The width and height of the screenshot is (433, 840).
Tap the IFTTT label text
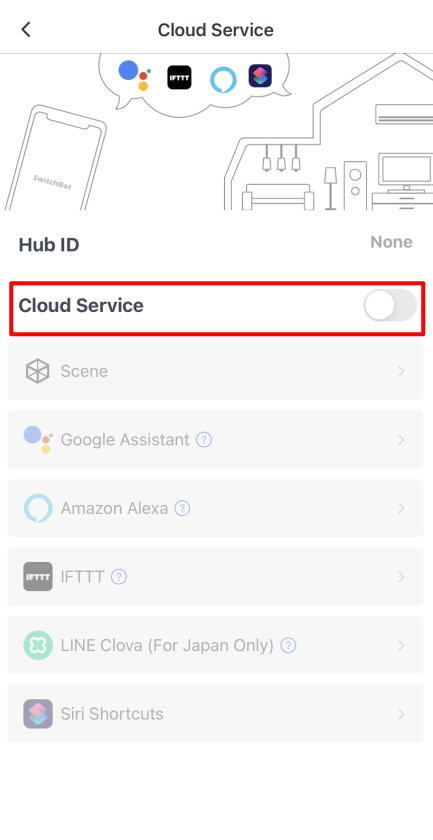point(82,577)
